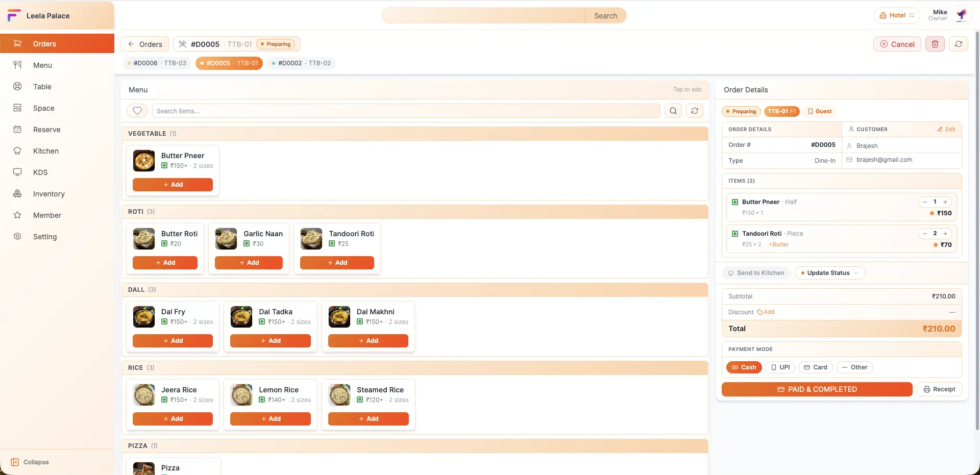Click the TTB-01 F1 table tag
Viewport: 980px width, 475px height.
781,111
